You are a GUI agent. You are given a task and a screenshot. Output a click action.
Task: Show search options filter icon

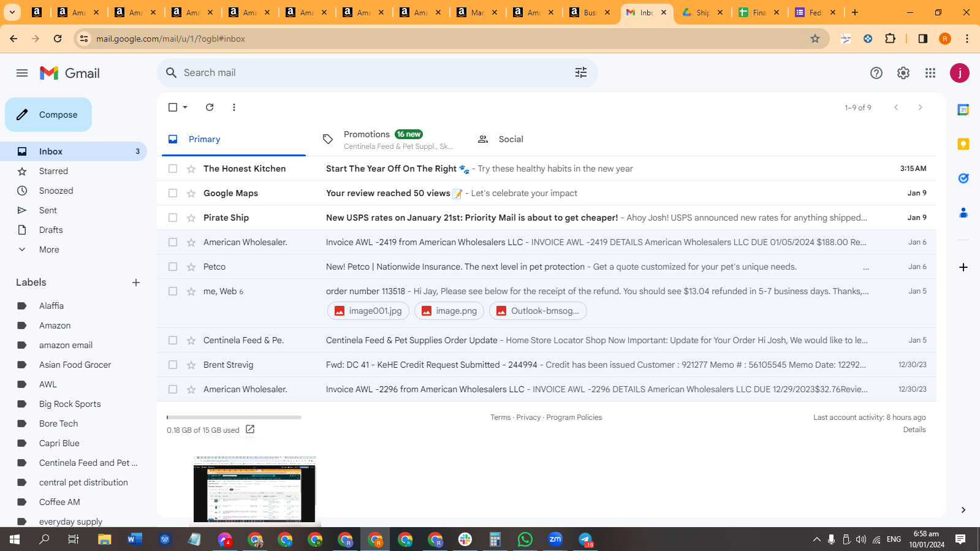tap(581, 72)
